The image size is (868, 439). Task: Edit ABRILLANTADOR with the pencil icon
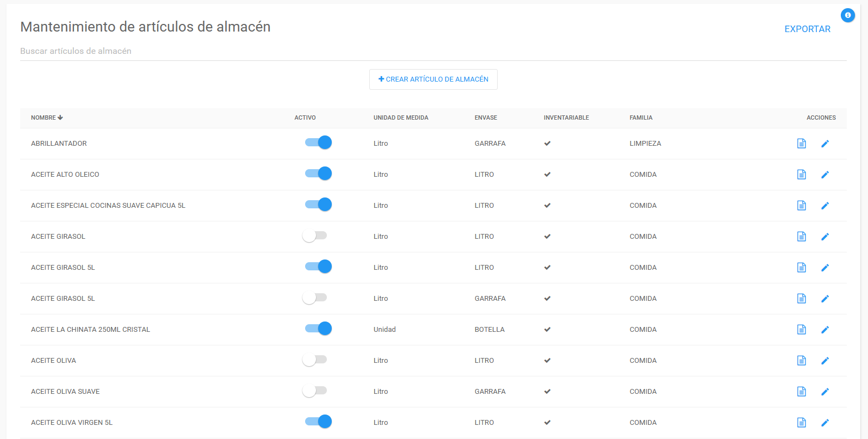pos(824,144)
